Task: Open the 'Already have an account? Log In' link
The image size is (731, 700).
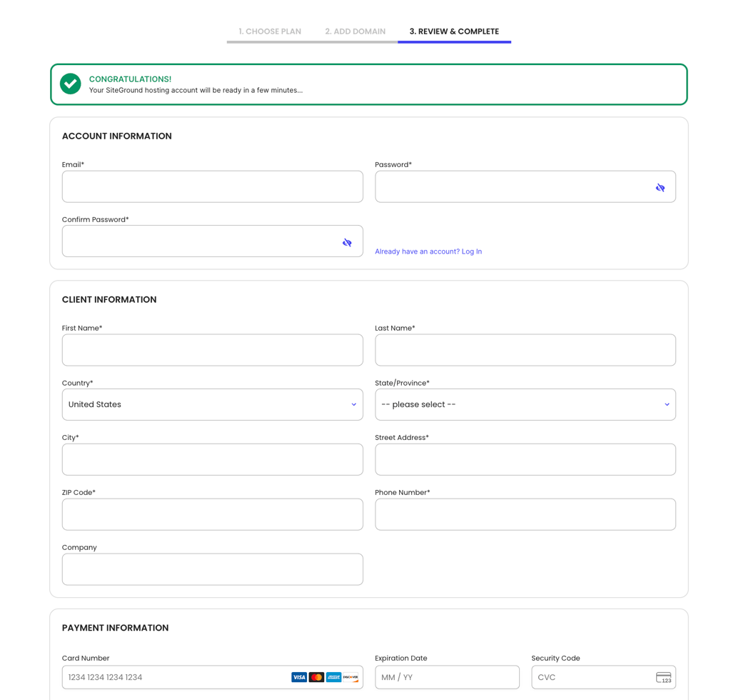Action: point(428,251)
